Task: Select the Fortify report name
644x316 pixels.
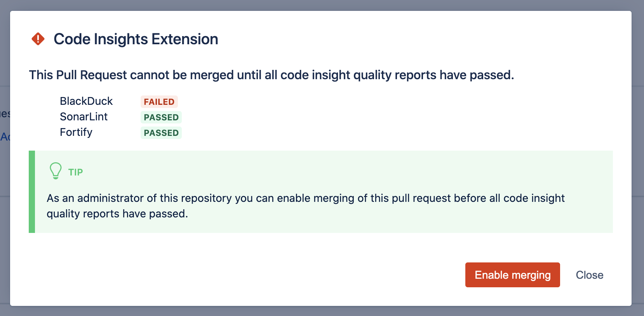Action: (x=76, y=132)
